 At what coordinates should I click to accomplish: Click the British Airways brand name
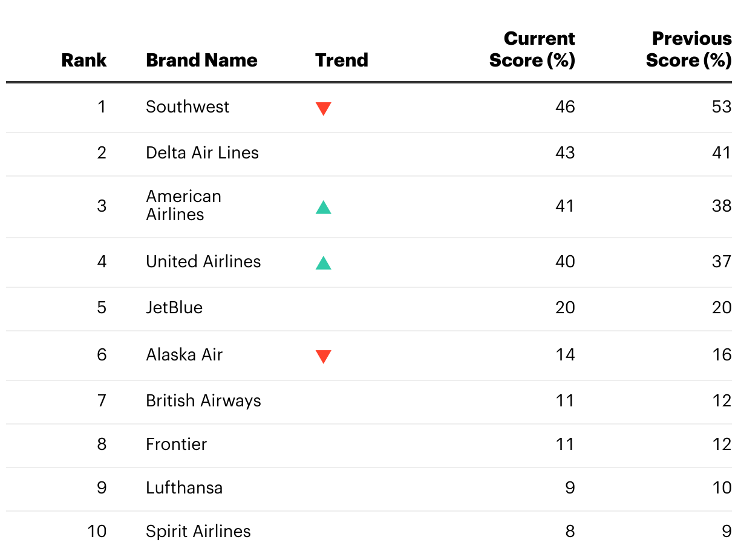(x=203, y=400)
